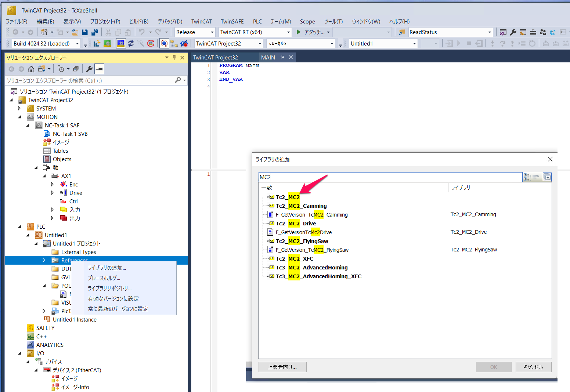
Task: Click the Save All toolbar icon
Action: point(95,32)
